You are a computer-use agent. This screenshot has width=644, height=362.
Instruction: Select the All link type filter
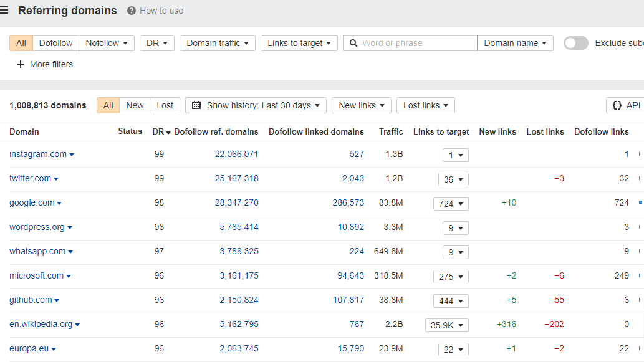click(21, 43)
